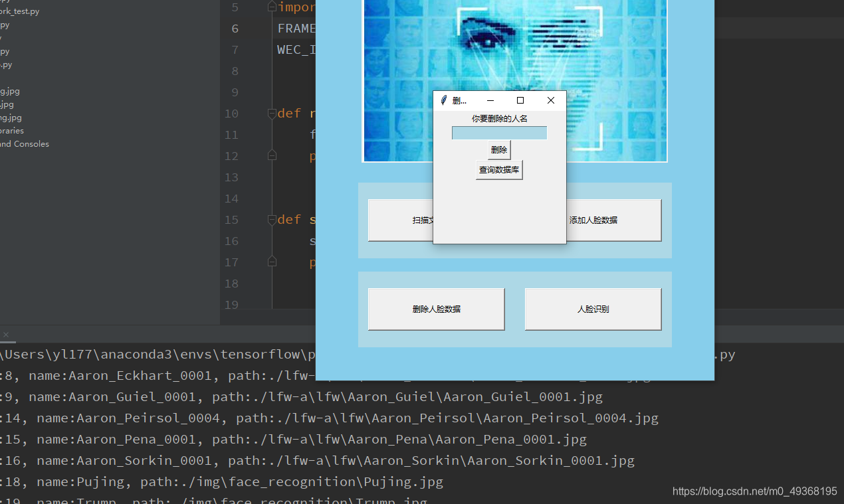Click the feather icon in dialog title bar
This screenshot has height=504, width=844.
click(444, 100)
